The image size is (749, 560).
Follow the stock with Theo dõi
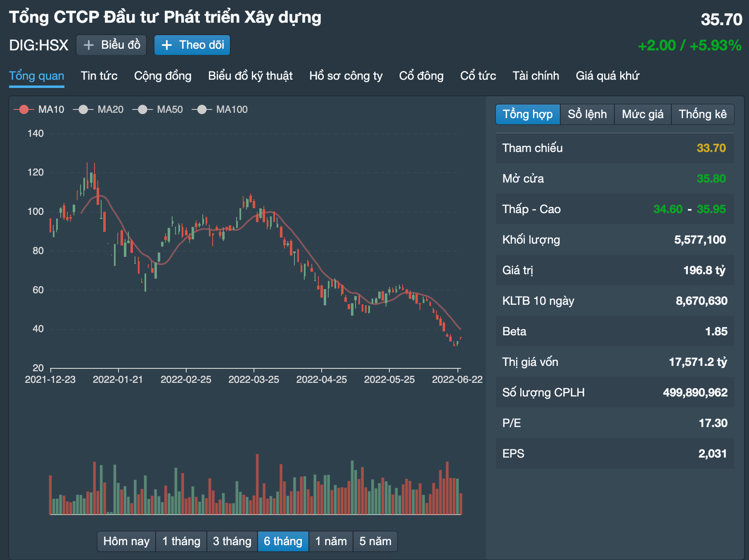point(192,45)
